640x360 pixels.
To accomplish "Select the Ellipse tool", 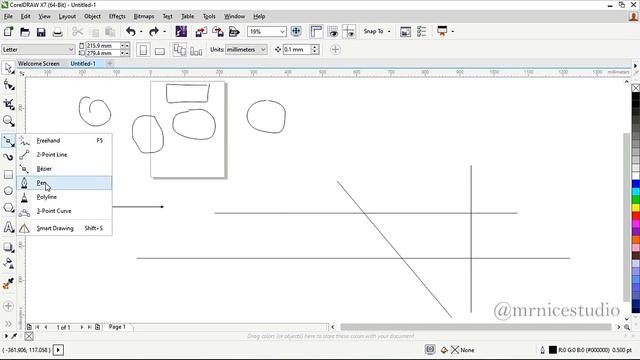I will [8, 191].
